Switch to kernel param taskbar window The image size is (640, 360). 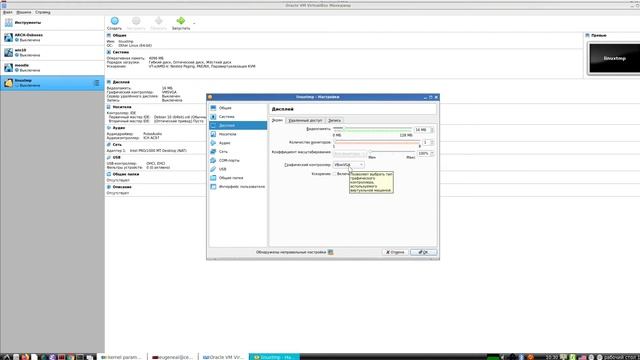click(121, 357)
